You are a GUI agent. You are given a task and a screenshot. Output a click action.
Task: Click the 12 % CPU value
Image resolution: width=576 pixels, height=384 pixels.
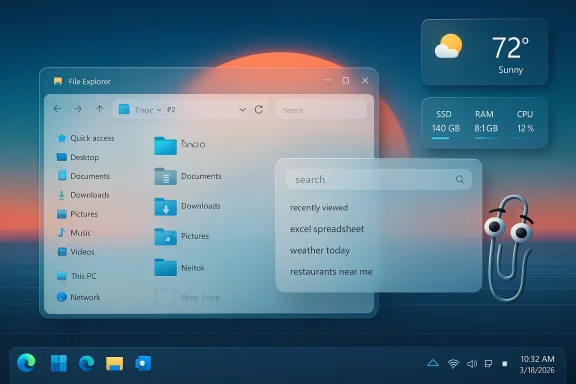coord(525,128)
